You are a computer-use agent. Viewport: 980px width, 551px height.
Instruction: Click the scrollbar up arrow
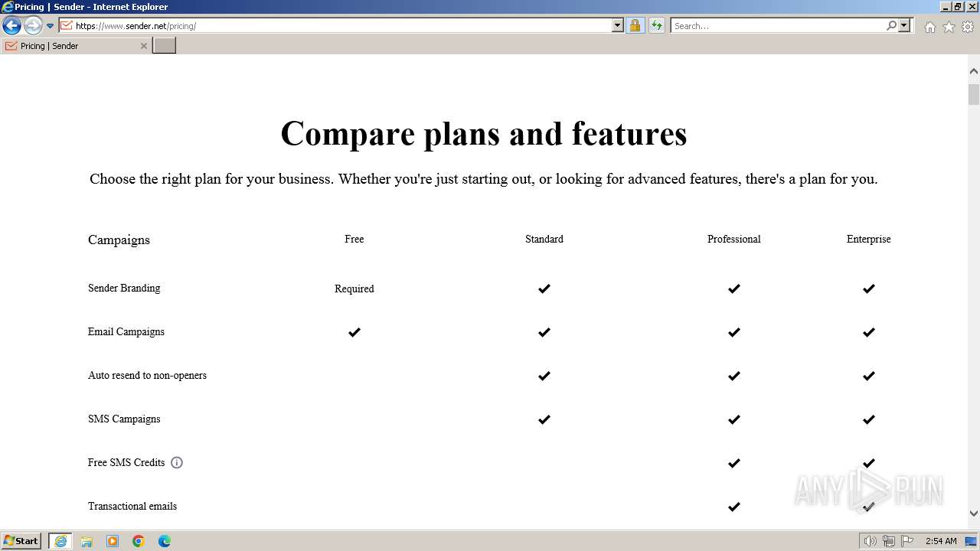click(973, 71)
